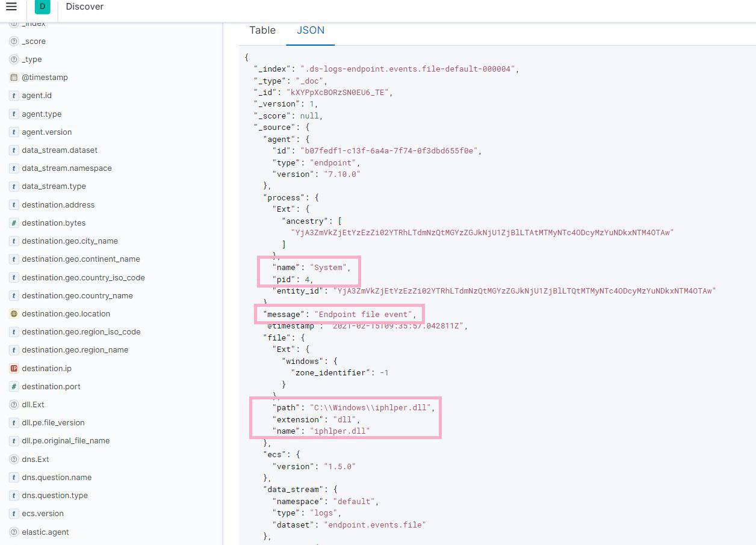Screen dimensions: 756x545
Task: Click the elastic.agent field name
Action: click(45, 532)
